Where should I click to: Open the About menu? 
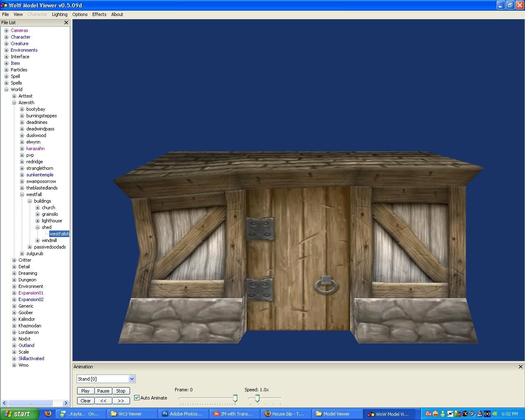tap(117, 14)
